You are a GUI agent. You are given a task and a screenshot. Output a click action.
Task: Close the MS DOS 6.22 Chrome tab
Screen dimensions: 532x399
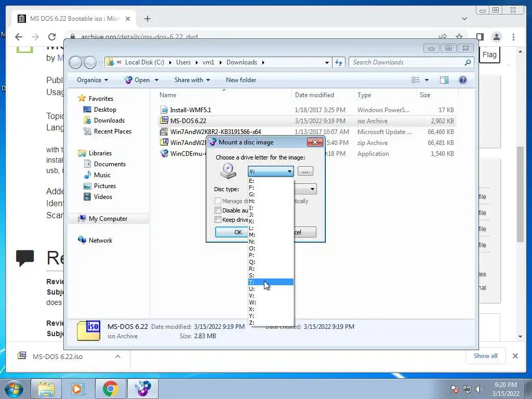click(x=128, y=19)
